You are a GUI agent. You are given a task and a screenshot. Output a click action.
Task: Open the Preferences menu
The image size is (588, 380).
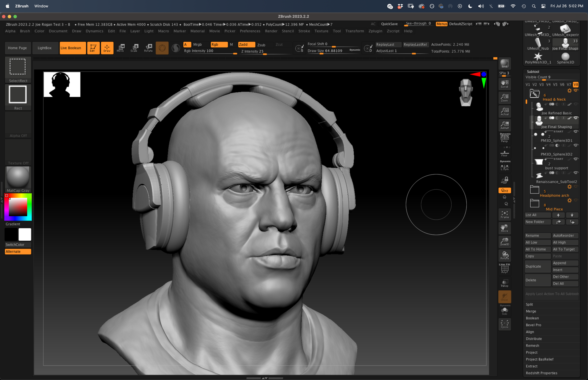250,31
